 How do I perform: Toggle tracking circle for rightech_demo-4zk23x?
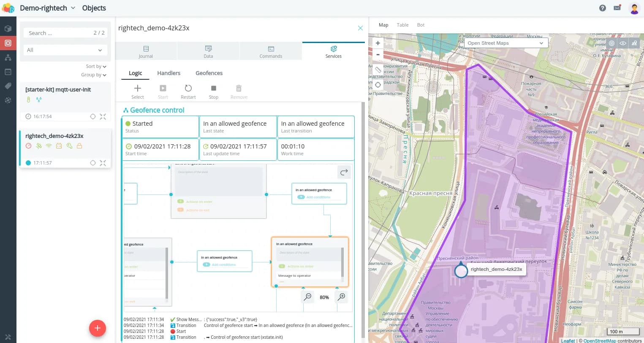pos(93,163)
